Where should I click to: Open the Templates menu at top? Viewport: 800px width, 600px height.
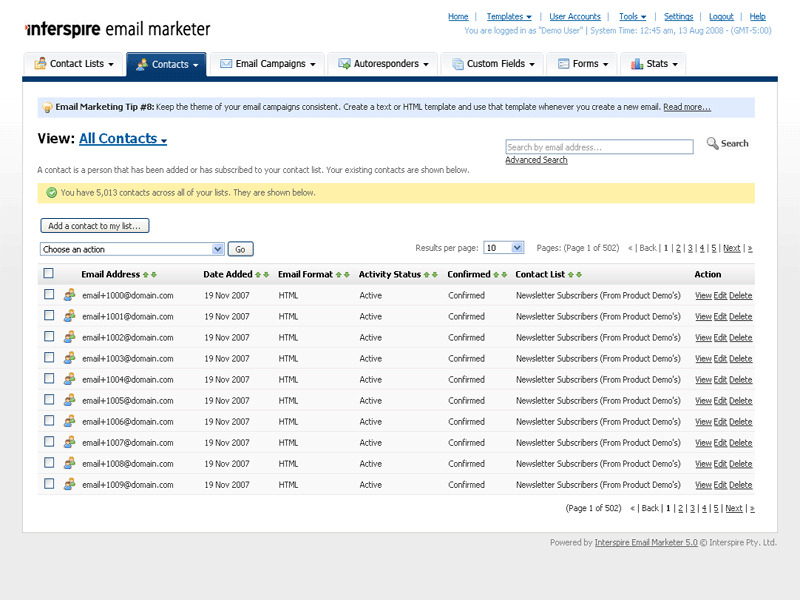[x=509, y=17]
